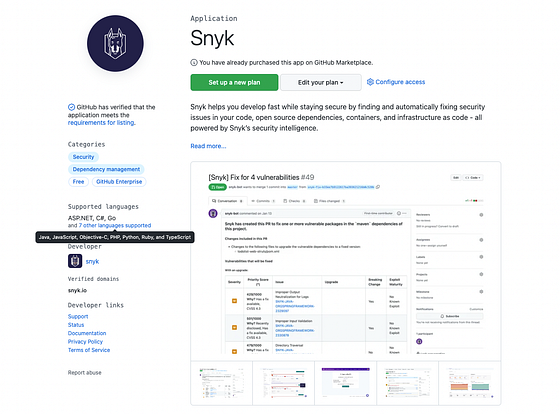Click the gear icon next to Configure access

[370, 82]
